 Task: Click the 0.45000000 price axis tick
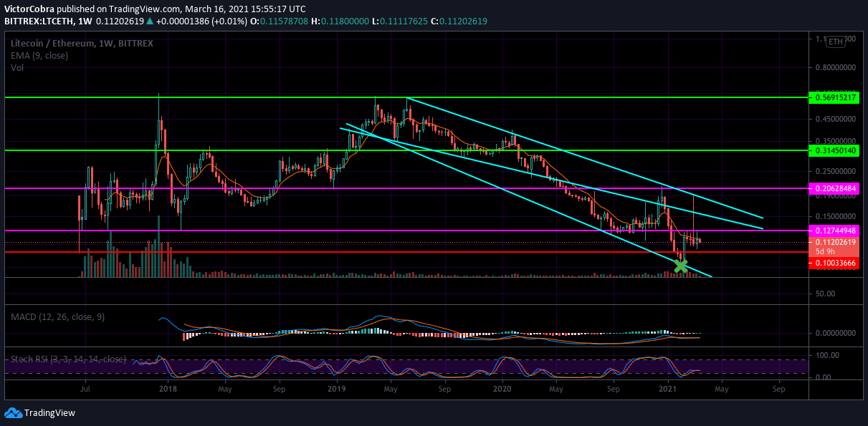point(834,119)
